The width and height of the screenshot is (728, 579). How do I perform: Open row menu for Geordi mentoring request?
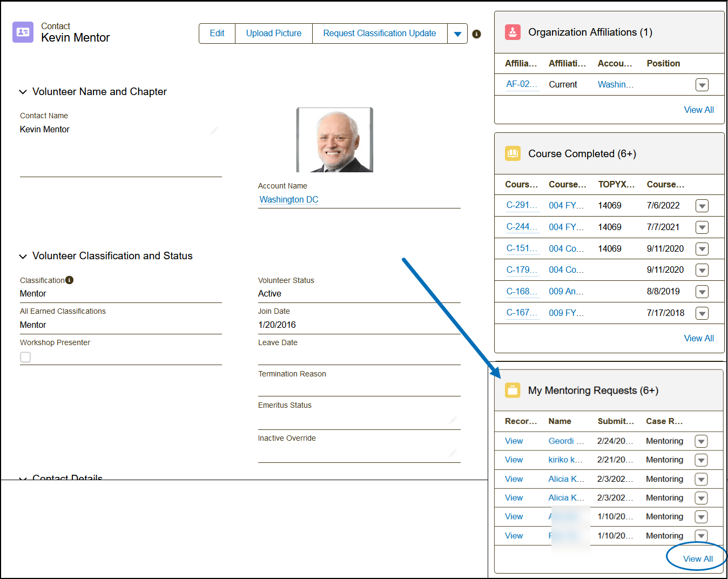pyautogui.click(x=701, y=441)
